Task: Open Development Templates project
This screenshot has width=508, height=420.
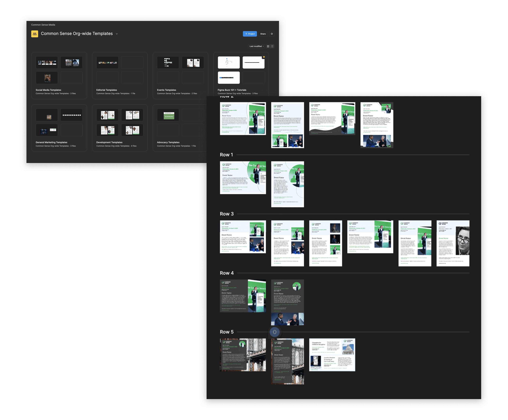Action: (x=109, y=142)
